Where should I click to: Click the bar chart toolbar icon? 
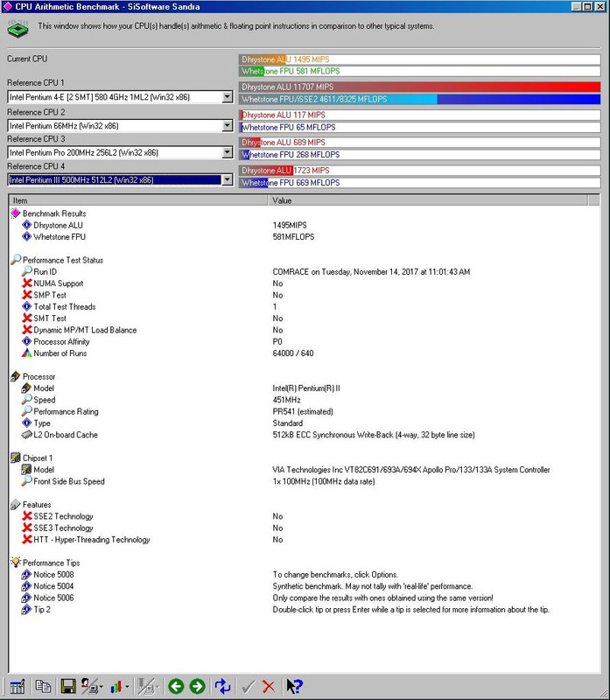[116, 687]
